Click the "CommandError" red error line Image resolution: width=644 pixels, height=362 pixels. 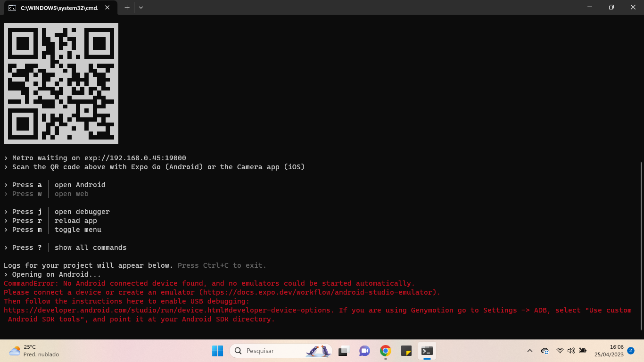point(209,283)
